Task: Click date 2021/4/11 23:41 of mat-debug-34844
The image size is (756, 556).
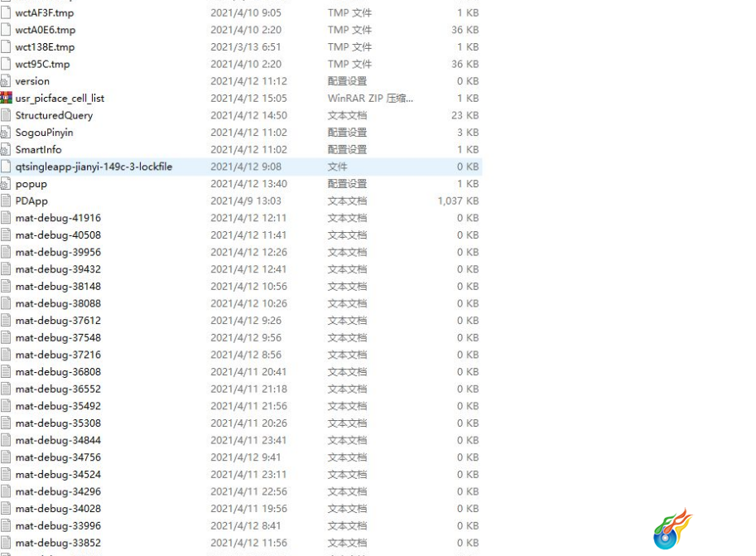Action: pos(248,441)
